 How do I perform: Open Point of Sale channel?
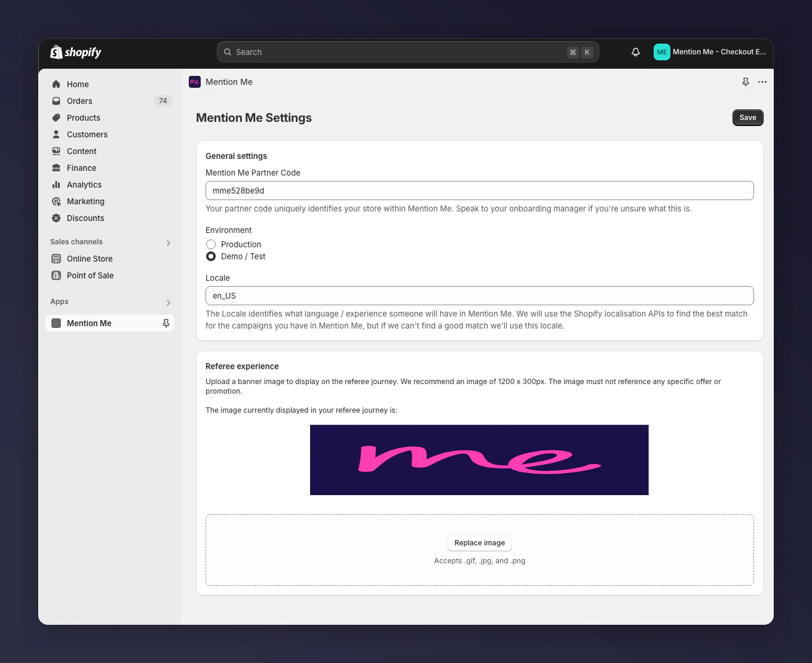point(110,275)
